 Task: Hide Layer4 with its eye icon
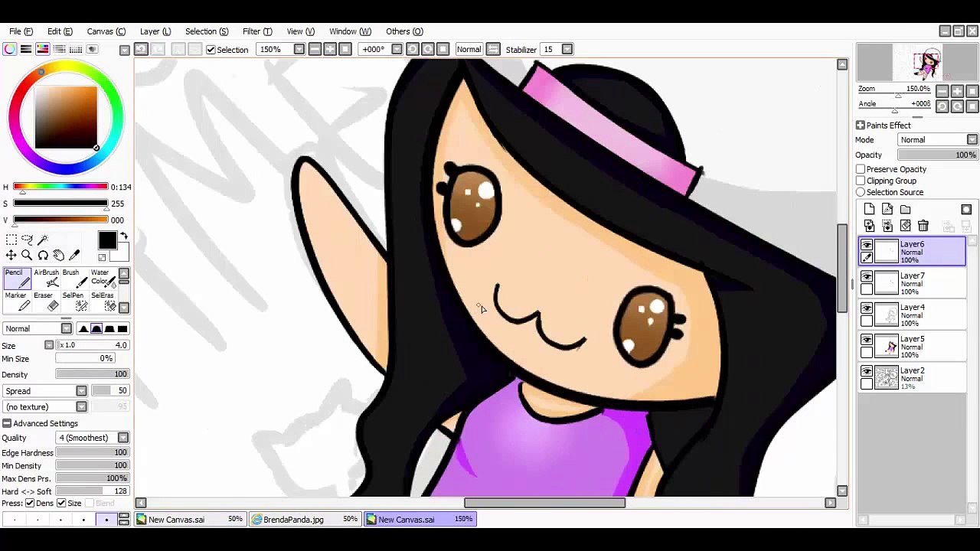point(867,308)
